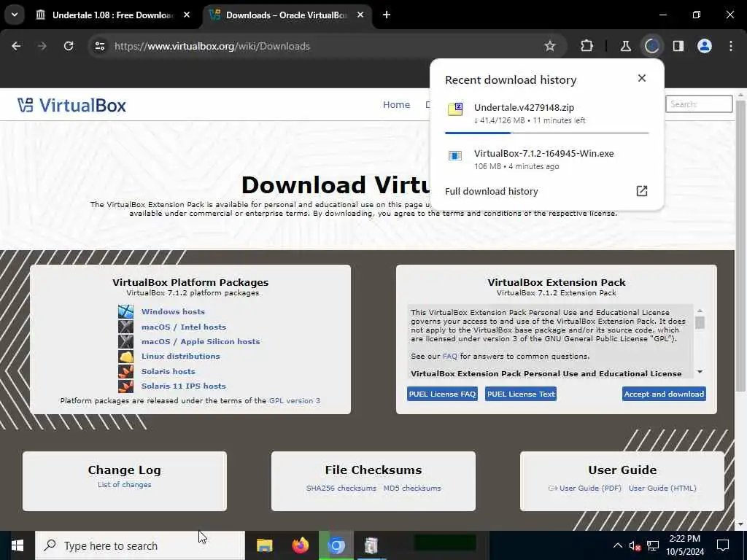Open File Explorer from taskbar
The image size is (747, 560).
[264, 545]
